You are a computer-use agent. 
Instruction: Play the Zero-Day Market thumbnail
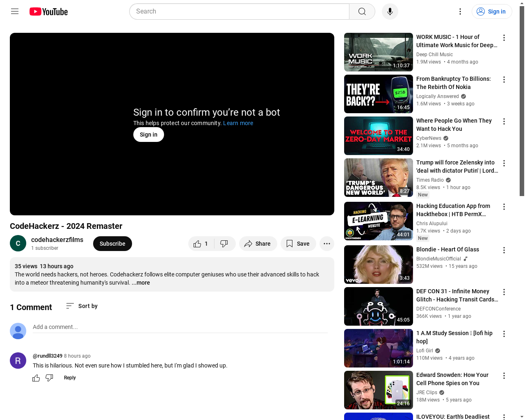pos(379,136)
